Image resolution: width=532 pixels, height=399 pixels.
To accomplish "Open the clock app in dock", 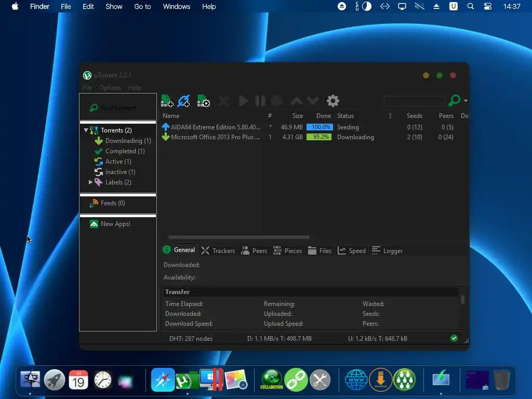I will (x=102, y=380).
